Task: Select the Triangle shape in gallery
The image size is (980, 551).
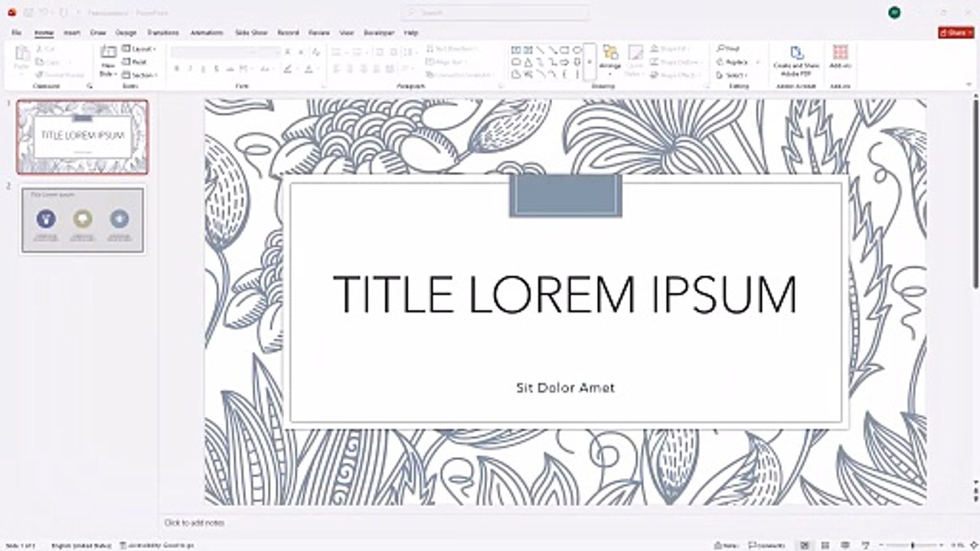Action: (528, 62)
